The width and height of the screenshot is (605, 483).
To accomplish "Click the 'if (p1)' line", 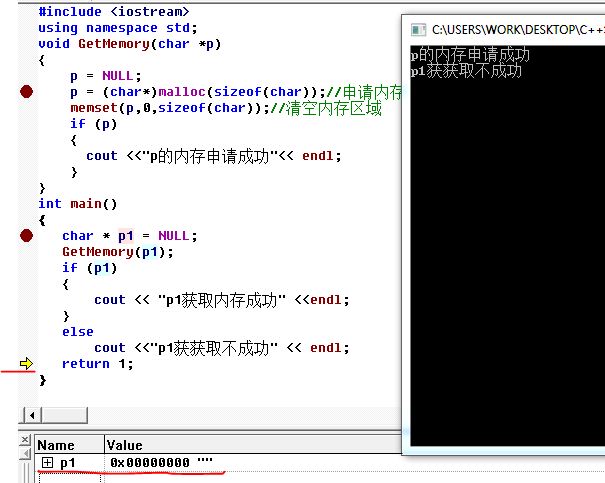I will [x=90, y=268].
